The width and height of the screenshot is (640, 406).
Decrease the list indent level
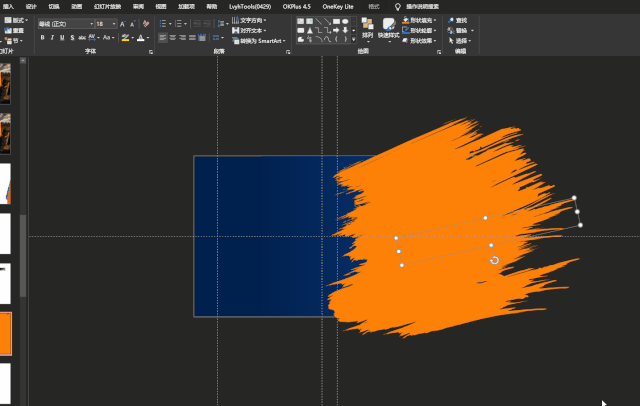[x=197, y=24]
